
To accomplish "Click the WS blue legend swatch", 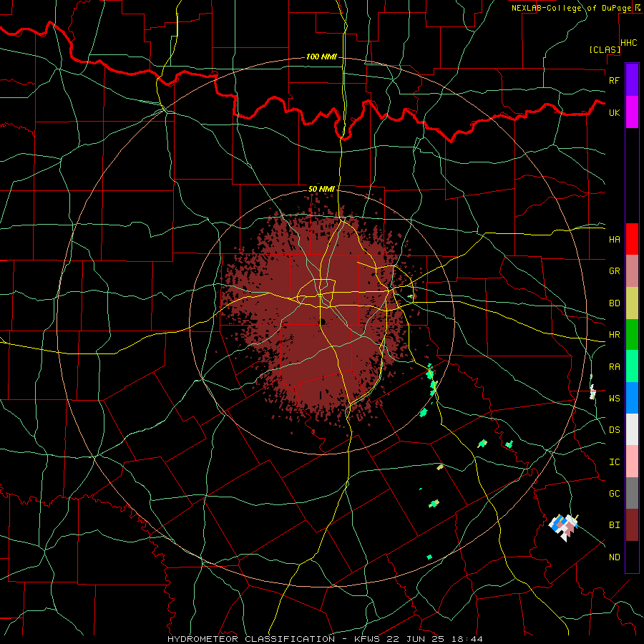I will click(632, 398).
